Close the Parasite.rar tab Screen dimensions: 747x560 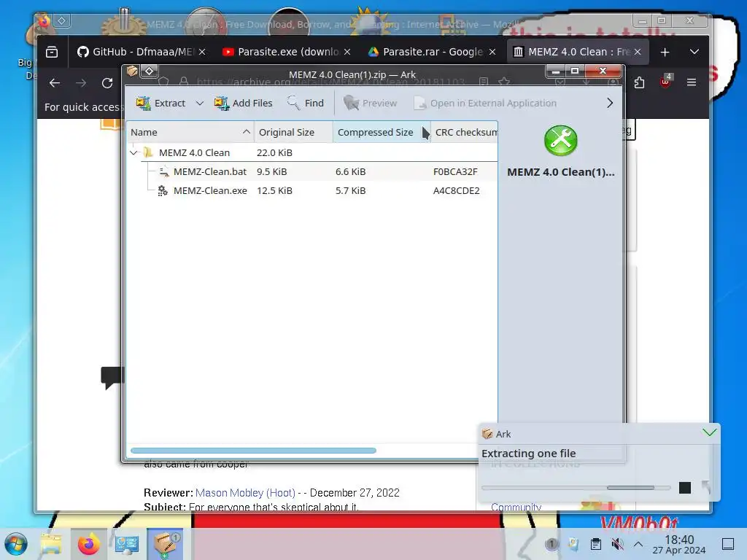492,52
